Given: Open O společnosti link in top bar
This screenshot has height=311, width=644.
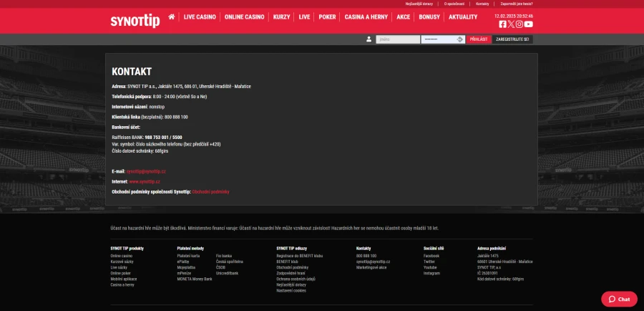Looking at the screenshot, I should [x=454, y=4].
